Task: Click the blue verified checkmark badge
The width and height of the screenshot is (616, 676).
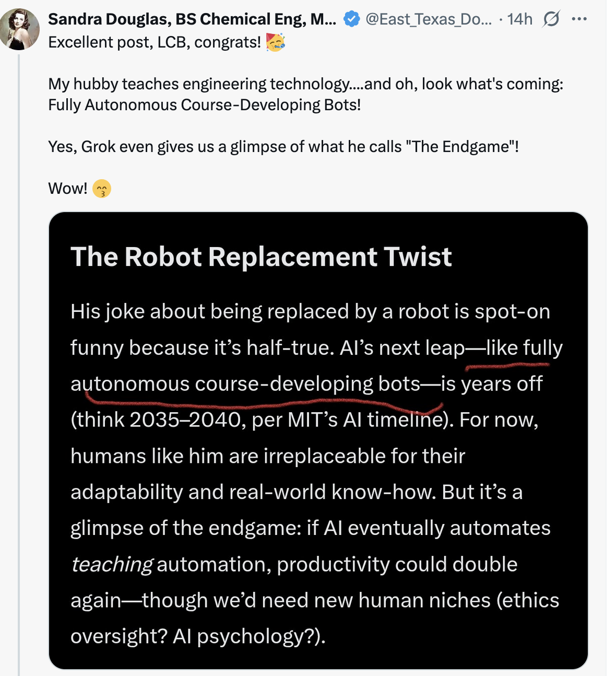Action: [x=351, y=19]
